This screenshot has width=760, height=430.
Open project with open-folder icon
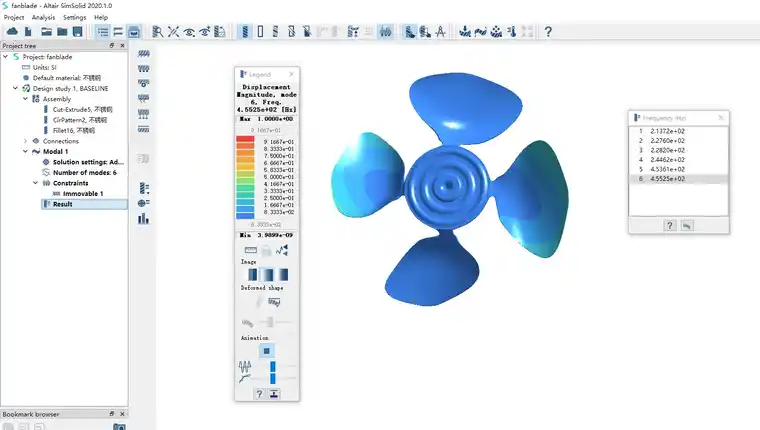[x=47, y=32]
